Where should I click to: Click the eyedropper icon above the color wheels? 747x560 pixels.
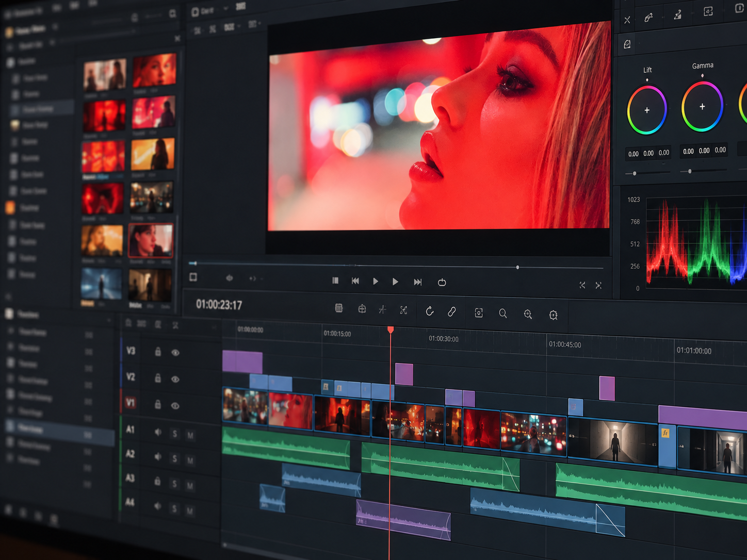(x=648, y=18)
